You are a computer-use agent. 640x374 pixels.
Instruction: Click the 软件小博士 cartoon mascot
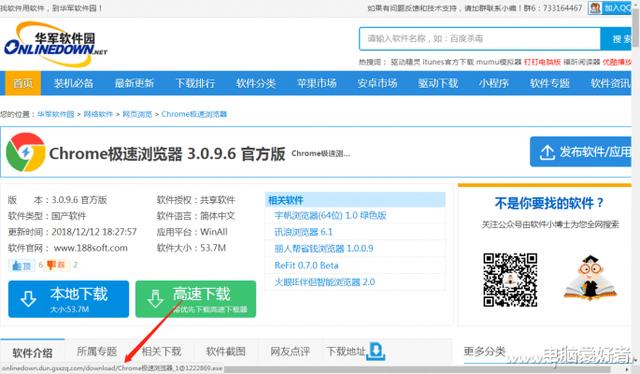[x=590, y=278]
